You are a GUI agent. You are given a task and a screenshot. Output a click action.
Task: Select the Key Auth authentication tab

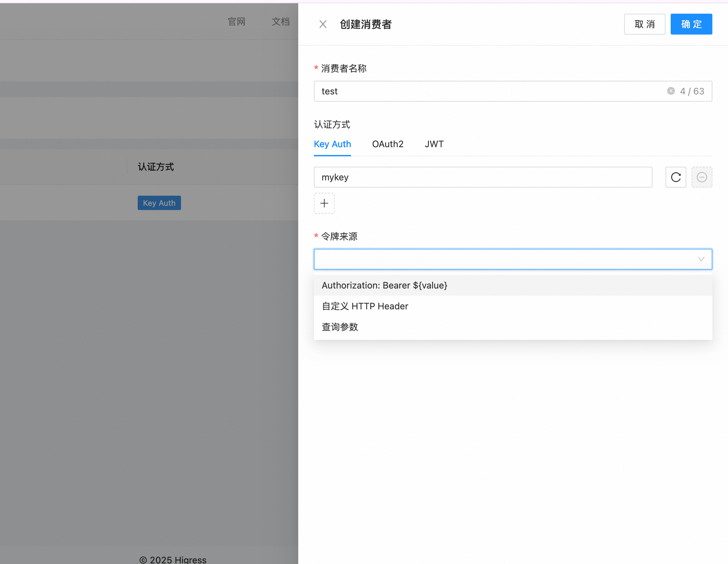point(332,144)
